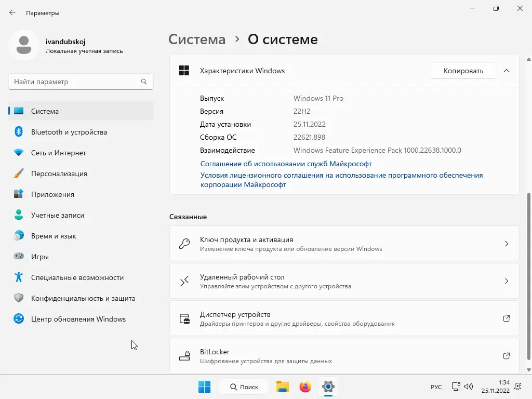Viewport: 532px width, 399px height.
Task: Click the back arrow in Settings header
Action: pos(12,12)
